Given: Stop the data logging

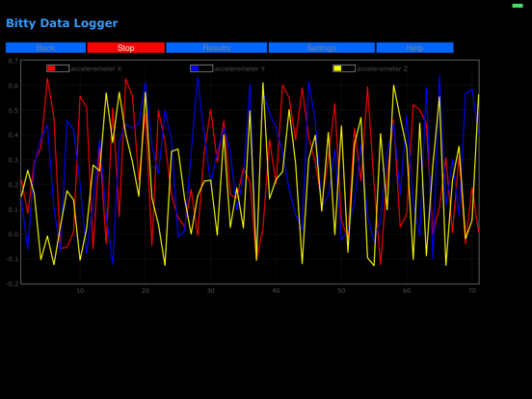Looking at the screenshot, I should tap(126, 48).
